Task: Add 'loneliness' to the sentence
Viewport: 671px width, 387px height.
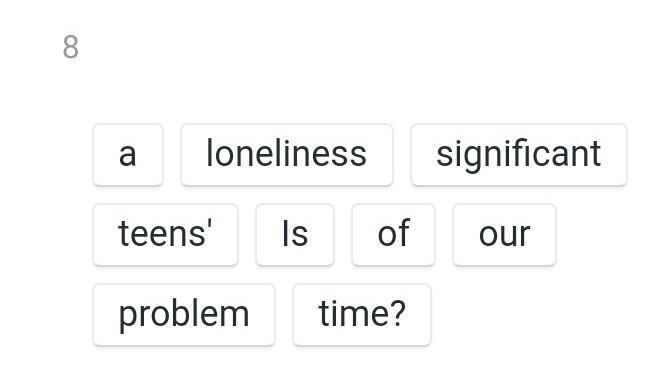Action: tap(287, 155)
